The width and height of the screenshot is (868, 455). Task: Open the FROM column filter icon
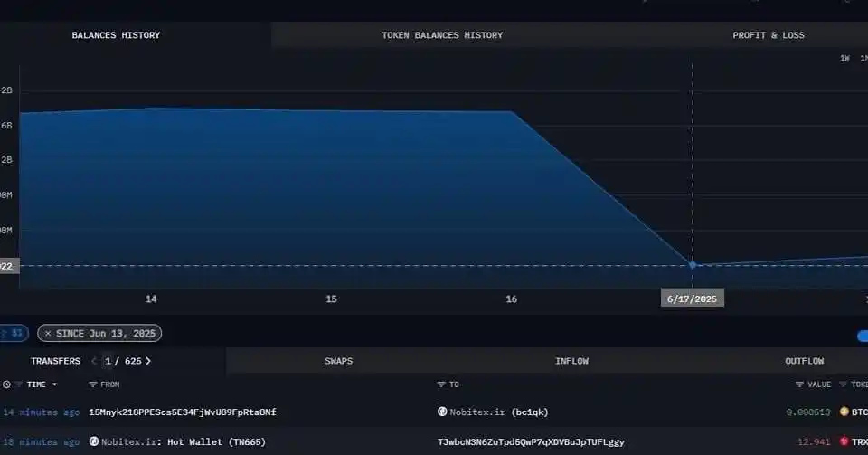click(x=92, y=384)
